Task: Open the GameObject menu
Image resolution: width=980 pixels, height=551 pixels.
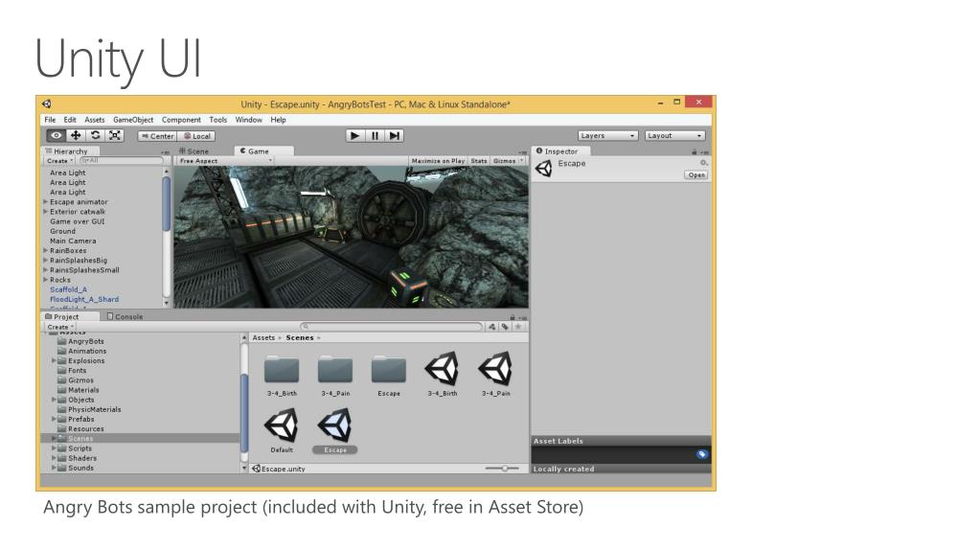Action: click(x=133, y=120)
